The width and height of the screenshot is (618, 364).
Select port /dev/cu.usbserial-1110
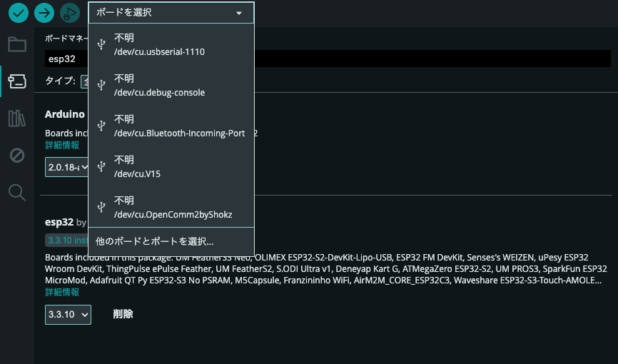(x=171, y=44)
